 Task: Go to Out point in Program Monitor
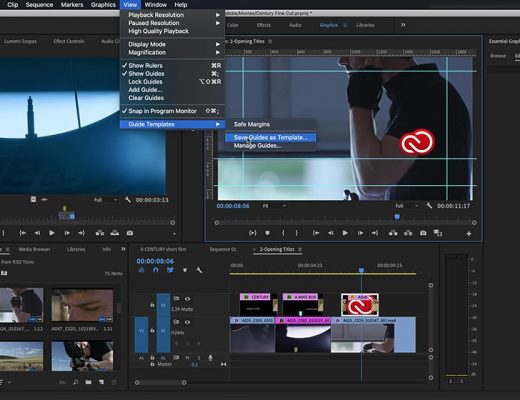tap(375, 233)
